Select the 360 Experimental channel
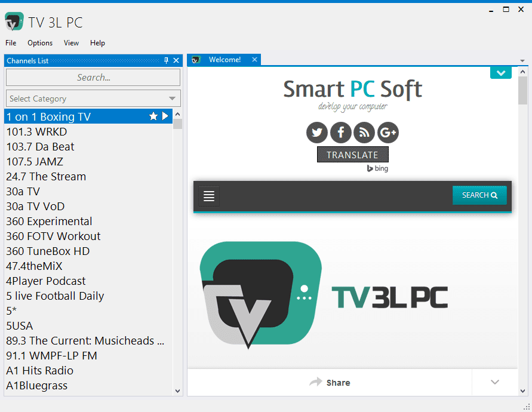The height and width of the screenshot is (412, 532). (88, 222)
